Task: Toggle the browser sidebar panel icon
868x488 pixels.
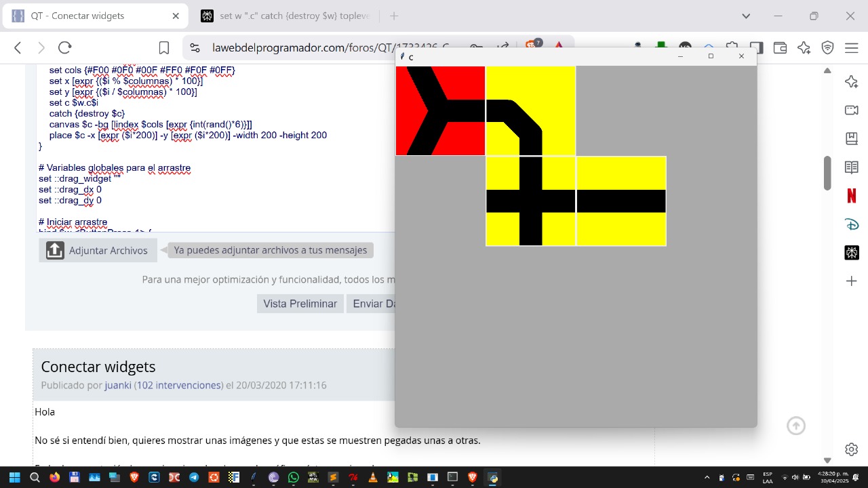Action: [757, 47]
